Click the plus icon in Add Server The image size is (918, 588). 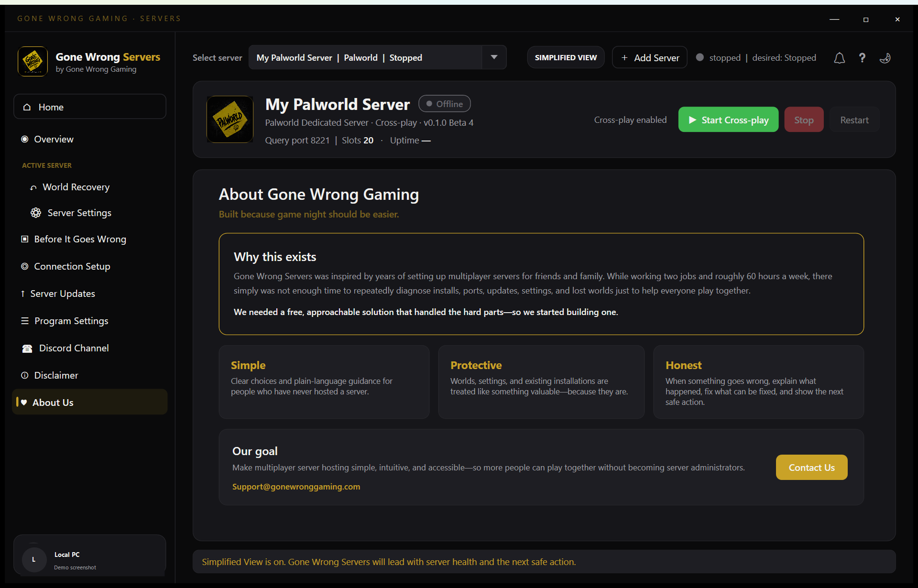pos(624,58)
